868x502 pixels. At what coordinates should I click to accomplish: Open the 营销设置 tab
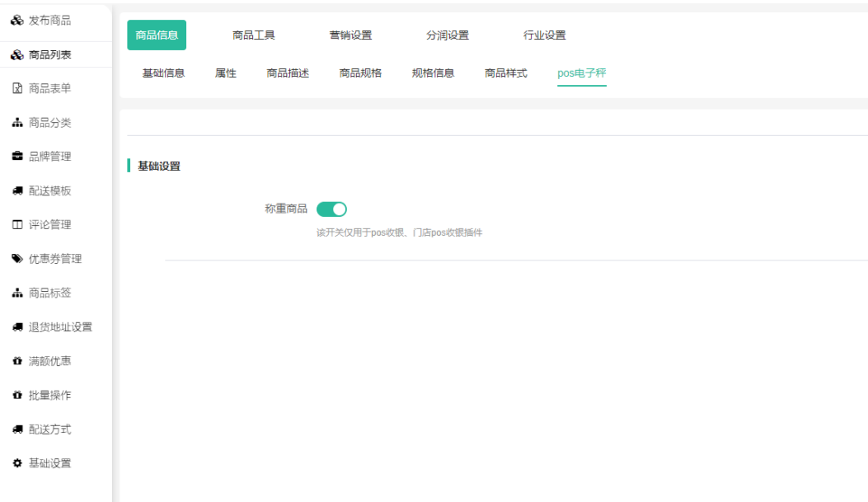[x=350, y=35]
